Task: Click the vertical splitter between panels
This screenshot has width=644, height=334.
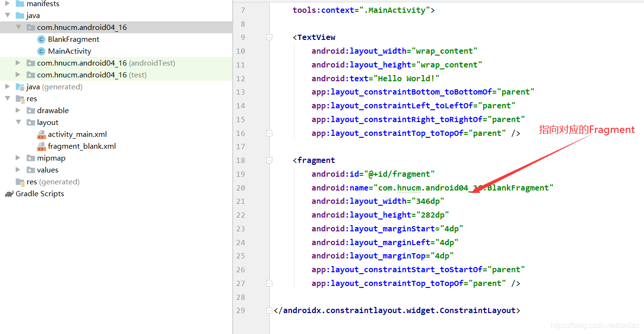Action: [233, 167]
